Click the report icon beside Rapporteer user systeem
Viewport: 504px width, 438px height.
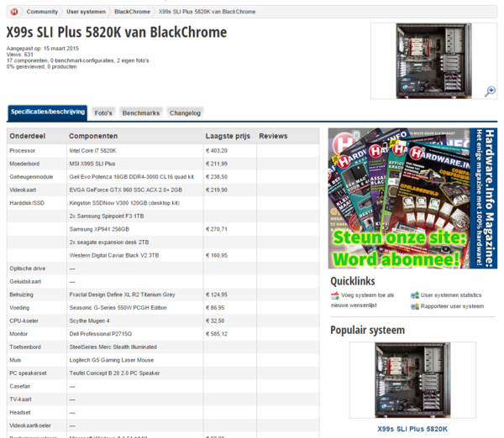tap(415, 306)
